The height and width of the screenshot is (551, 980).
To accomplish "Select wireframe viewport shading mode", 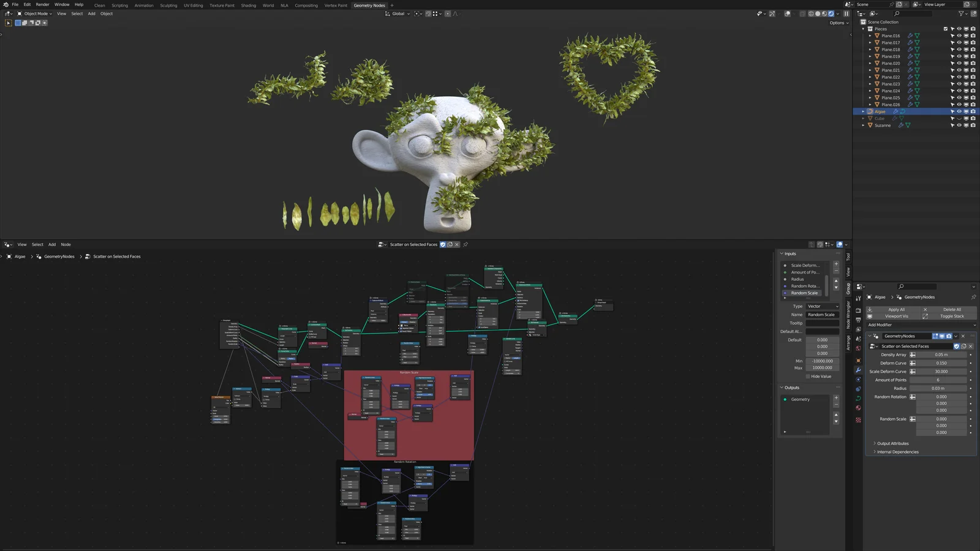I will (x=812, y=13).
